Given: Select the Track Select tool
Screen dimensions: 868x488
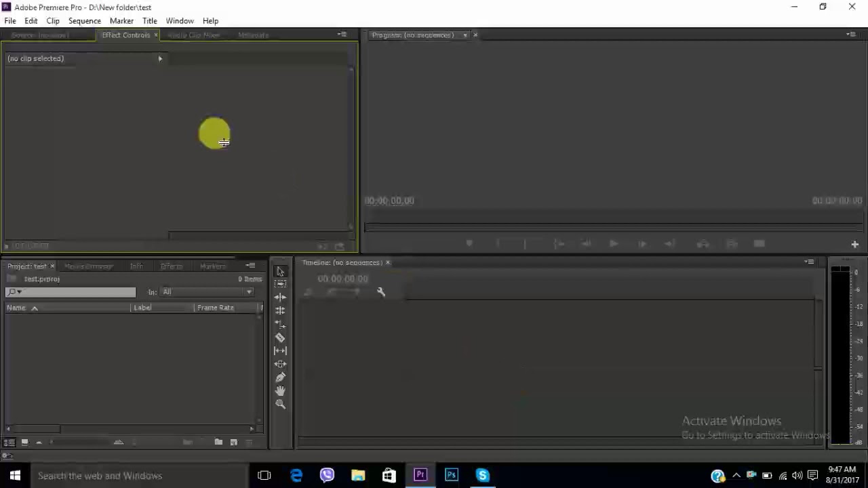Looking at the screenshot, I should coord(280,284).
